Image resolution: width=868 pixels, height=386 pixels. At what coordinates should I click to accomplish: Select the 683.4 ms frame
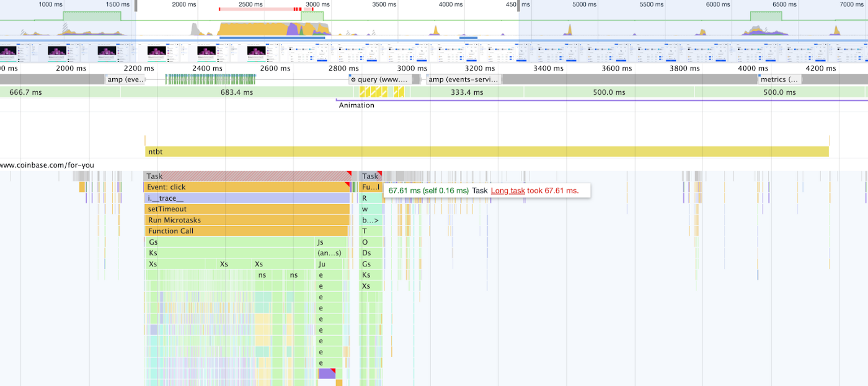tap(237, 92)
